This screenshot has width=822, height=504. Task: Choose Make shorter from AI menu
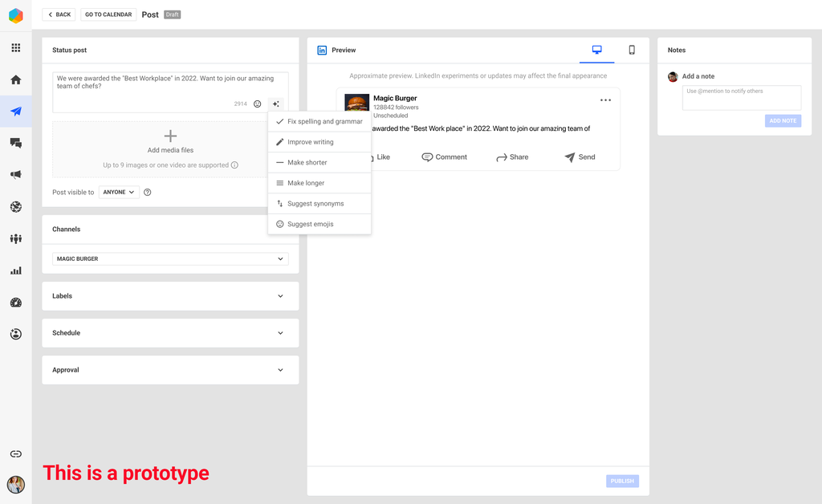(x=307, y=162)
